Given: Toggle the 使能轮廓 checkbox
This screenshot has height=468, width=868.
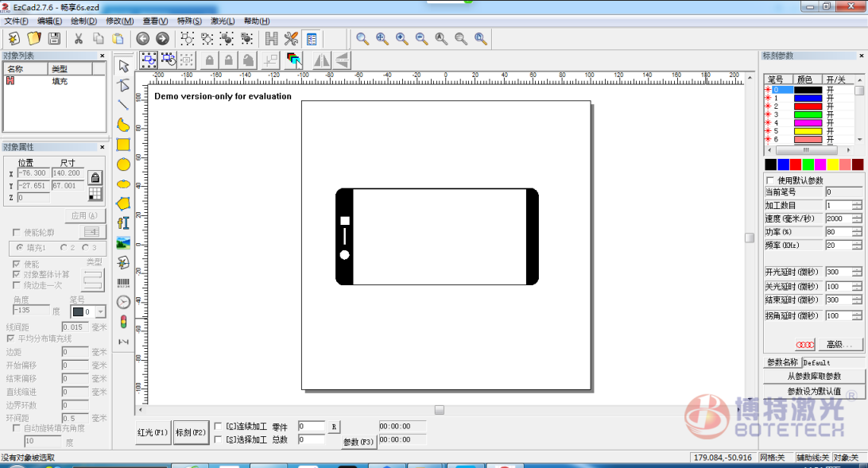Looking at the screenshot, I should (x=16, y=232).
